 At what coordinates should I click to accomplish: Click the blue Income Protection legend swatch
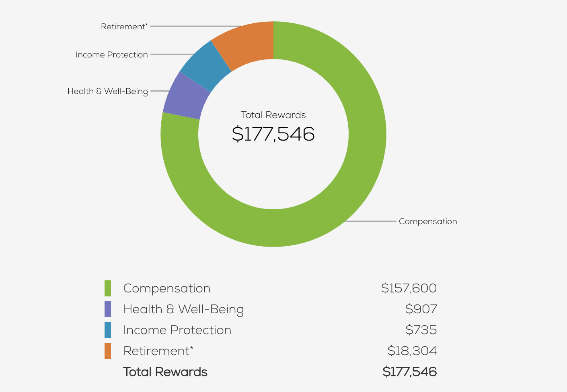click(x=108, y=330)
